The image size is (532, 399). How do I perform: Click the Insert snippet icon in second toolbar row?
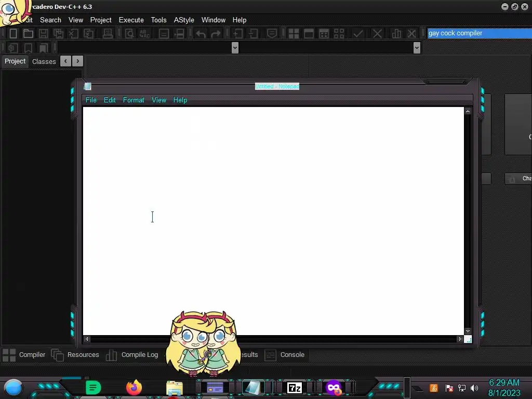13,48
